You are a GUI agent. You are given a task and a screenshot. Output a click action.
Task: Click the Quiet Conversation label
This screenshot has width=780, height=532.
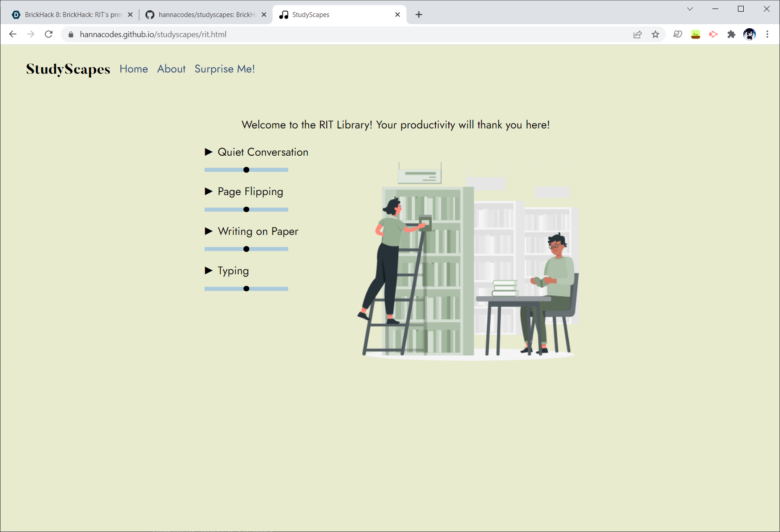pos(263,152)
